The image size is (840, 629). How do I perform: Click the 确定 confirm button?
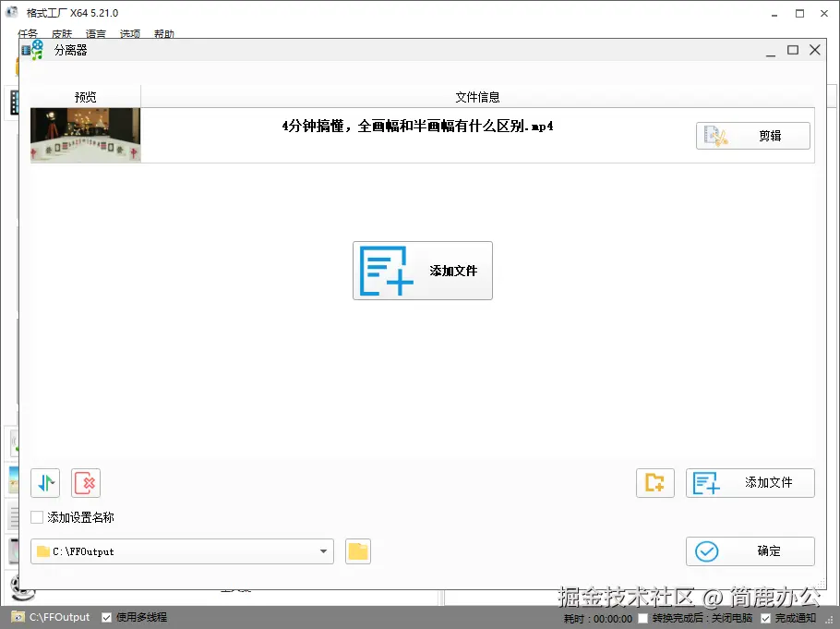pyautogui.click(x=750, y=550)
